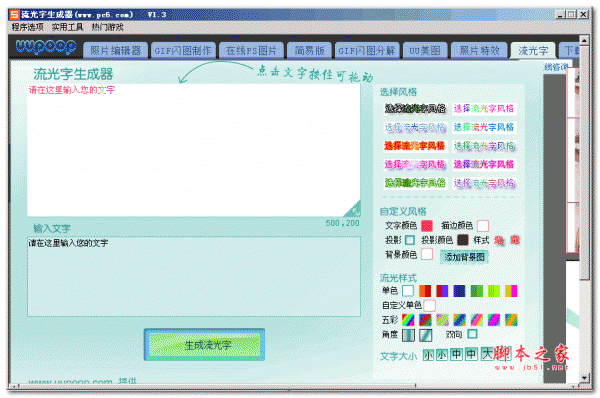Switch to the 照片特效 tab
The image size is (600, 398).
pyautogui.click(x=479, y=51)
